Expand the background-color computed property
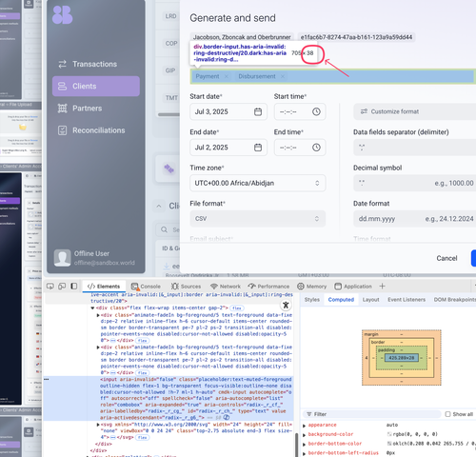Viewport: 476px width, 457px height. tap(305, 434)
